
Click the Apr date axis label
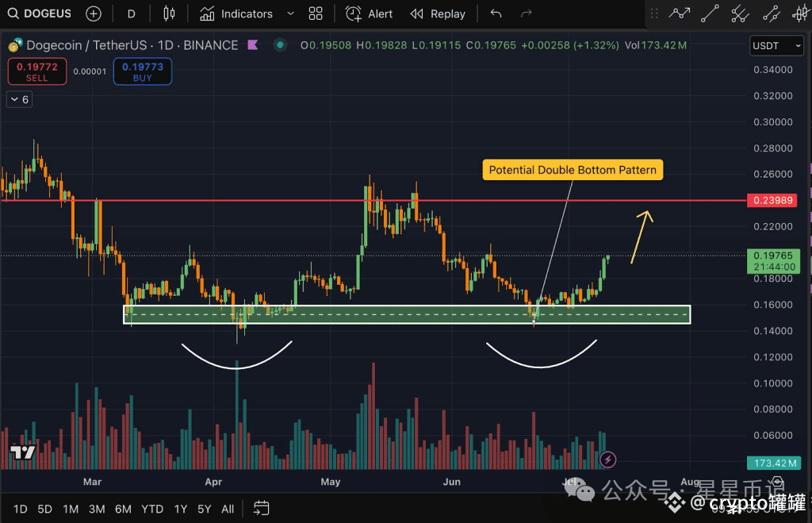tap(213, 482)
